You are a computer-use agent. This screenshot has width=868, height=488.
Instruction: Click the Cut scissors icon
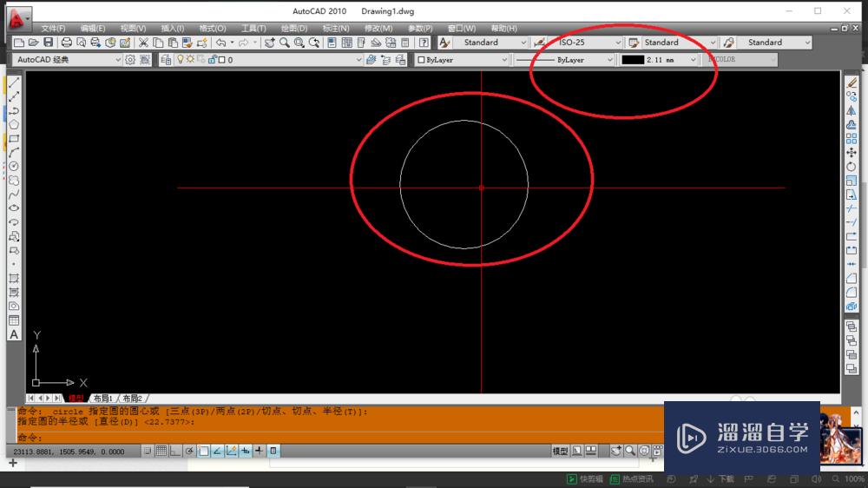pyautogui.click(x=143, y=43)
